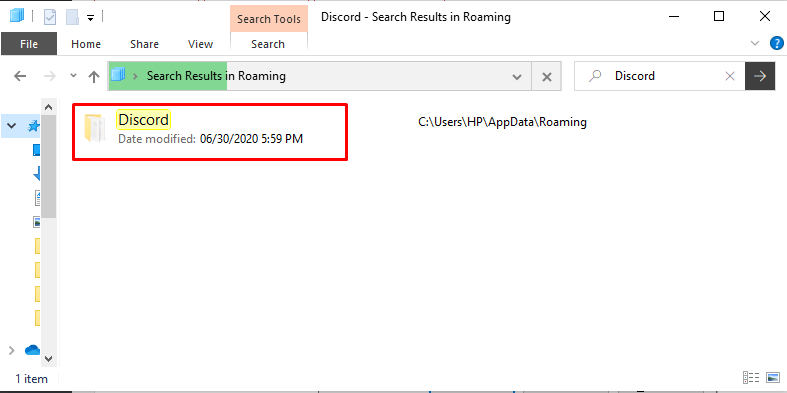Click the Properties icon in quick access toolbar
The image size is (787, 393).
[x=50, y=17]
